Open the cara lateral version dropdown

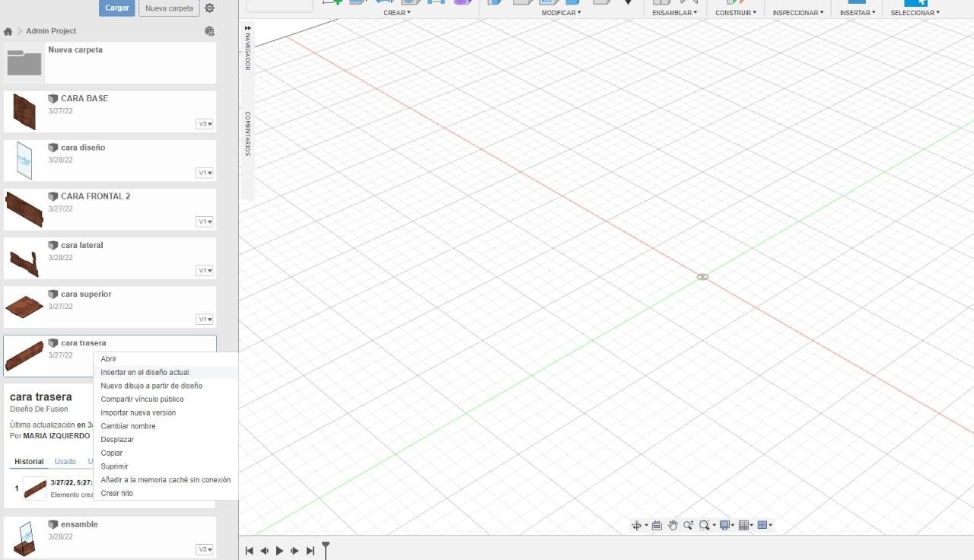(x=205, y=270)
